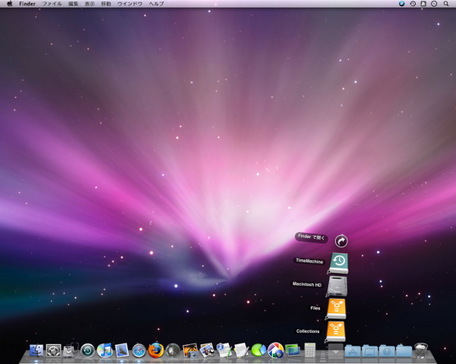Launch Safari compass icon in Dock

(139, 351)
